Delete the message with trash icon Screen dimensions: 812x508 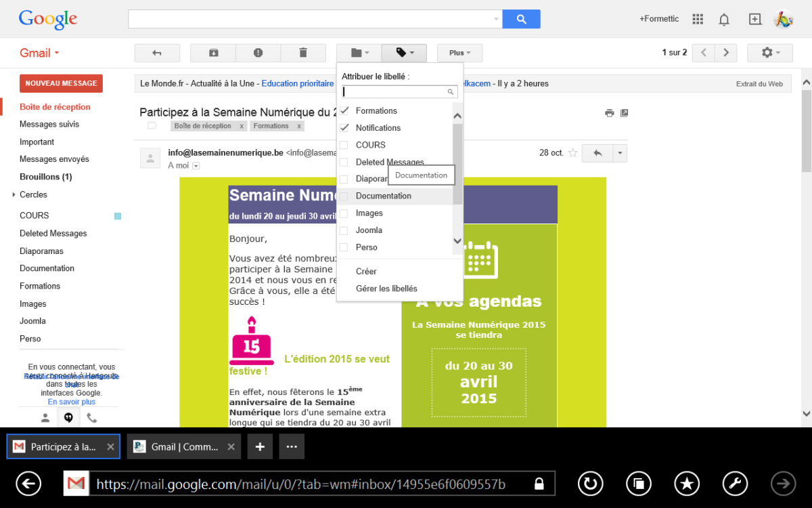(303, 53)
